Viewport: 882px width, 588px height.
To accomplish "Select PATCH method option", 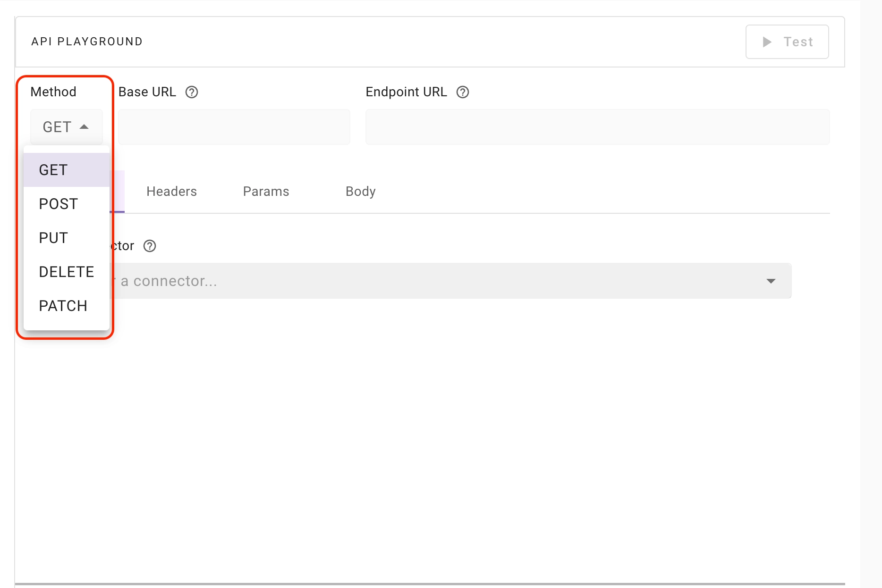I will tap(67, 306).
